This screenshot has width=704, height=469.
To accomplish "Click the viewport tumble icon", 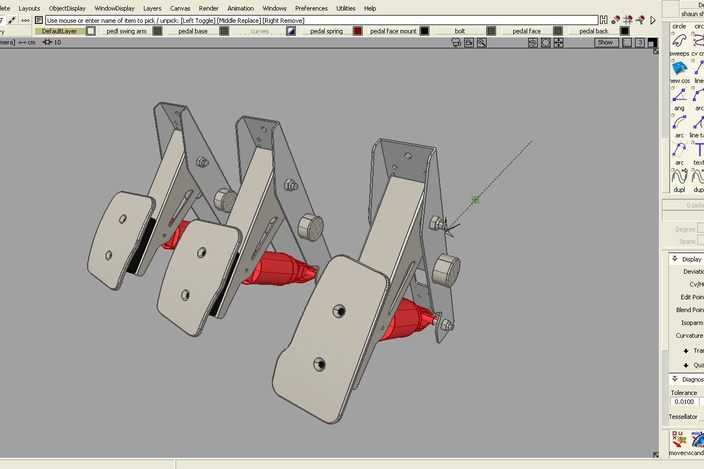I will 546,43.
